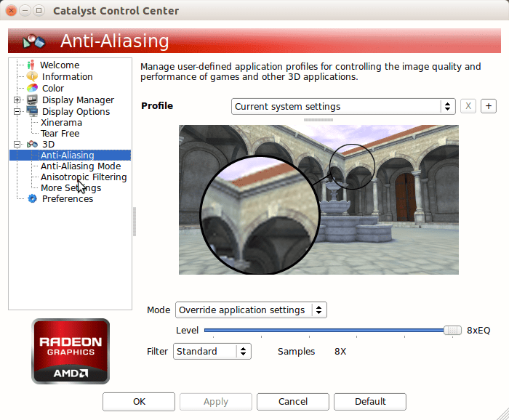Collapse the 3D tree node

tap(17, 145)
